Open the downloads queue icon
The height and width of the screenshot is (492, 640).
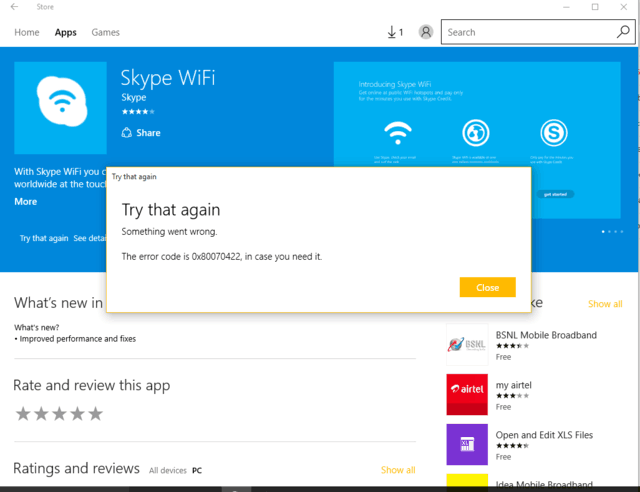(x=394, y=32)
